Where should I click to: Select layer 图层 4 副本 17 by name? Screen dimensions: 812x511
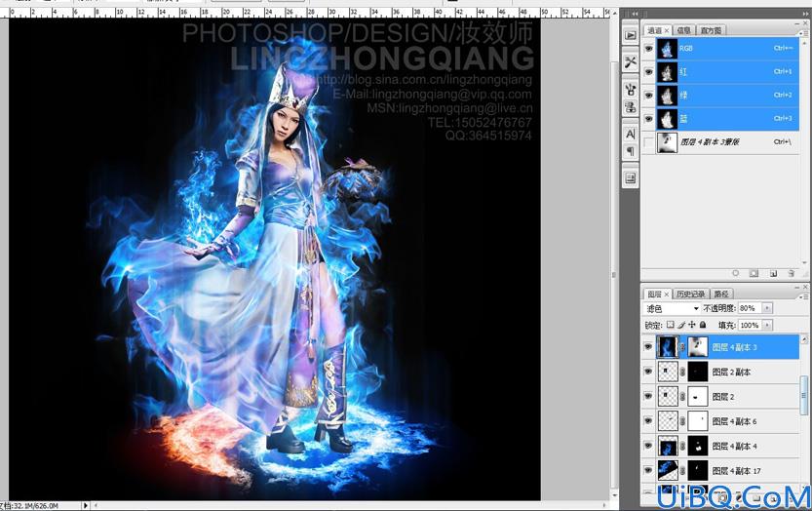(x=736, y=471)
